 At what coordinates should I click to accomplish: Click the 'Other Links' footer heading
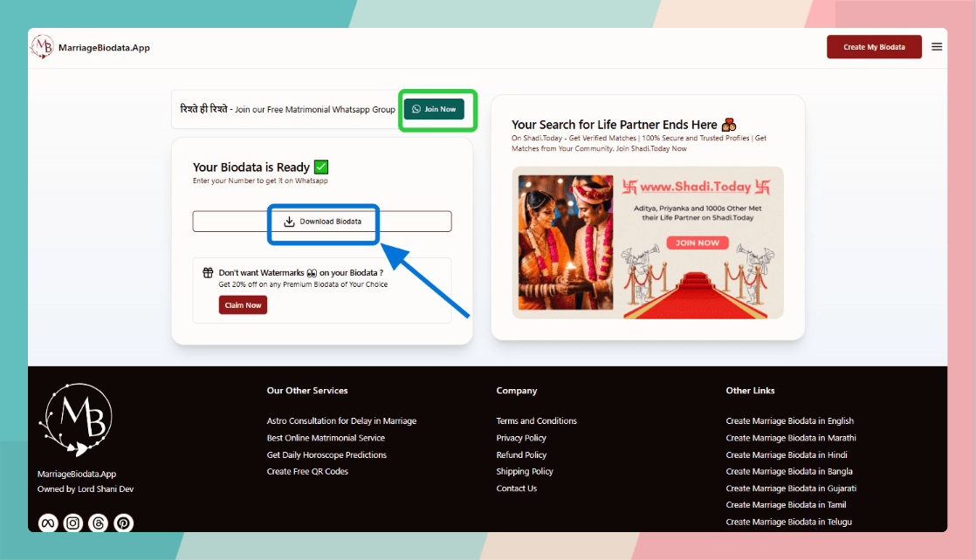coord(750,390)
